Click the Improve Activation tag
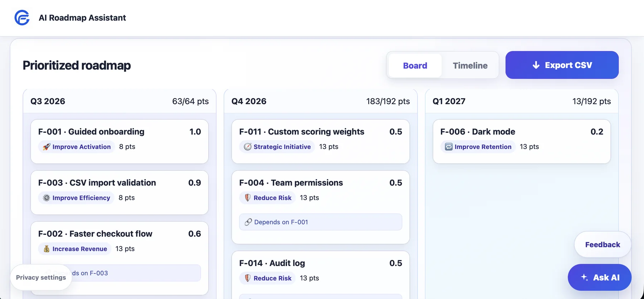This screenshot has width=644, height=299. pos(77,147)
